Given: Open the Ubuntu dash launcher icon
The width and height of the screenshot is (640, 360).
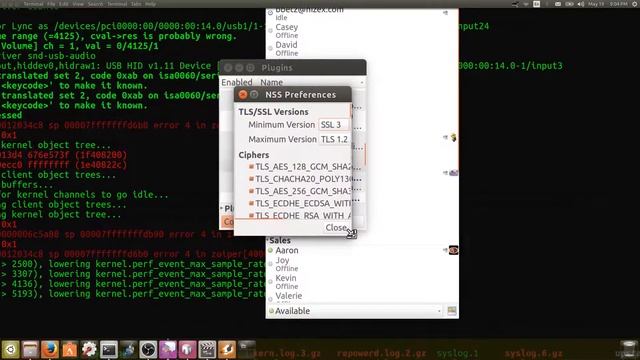Looking at the screenshot, I should (x=11, y=349).
